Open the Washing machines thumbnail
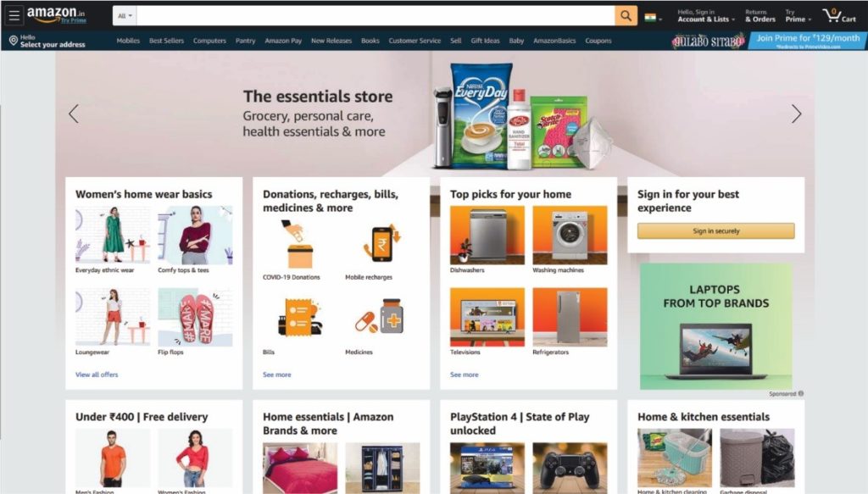Screen dimensions: 868x494 [570, 235]
